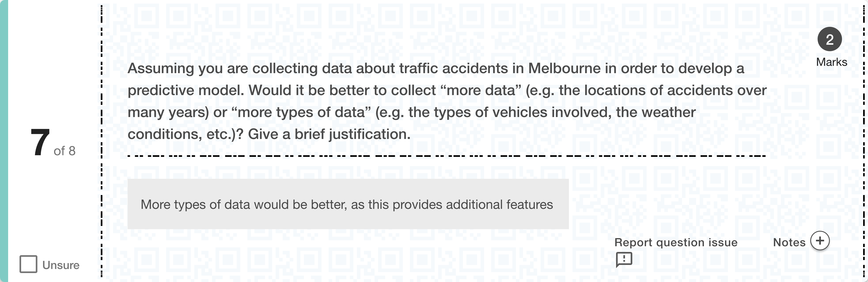Click the phrase "predictive model" in the question

coord(186,91)
